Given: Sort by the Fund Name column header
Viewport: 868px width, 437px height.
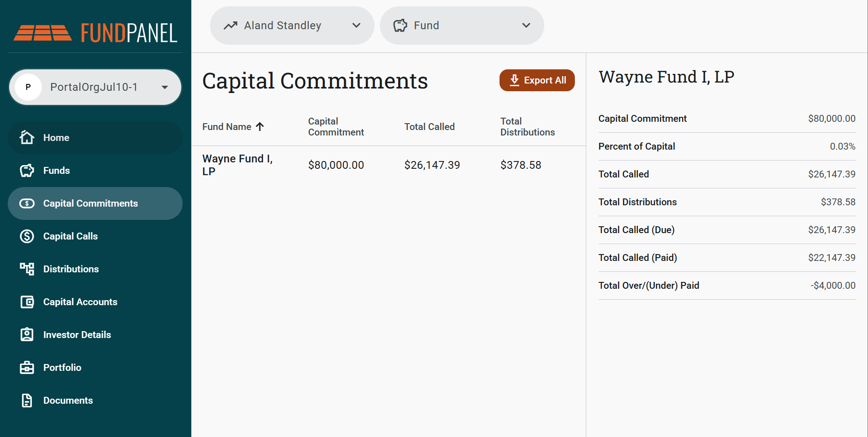Looking at the screenshot, I should (x=227, y=127).
